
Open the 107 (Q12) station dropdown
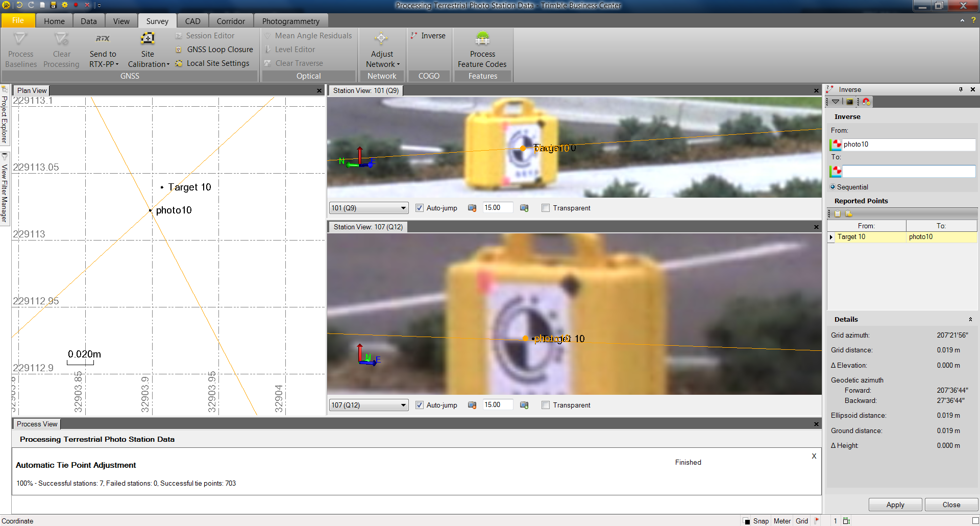tap(403, 405)
